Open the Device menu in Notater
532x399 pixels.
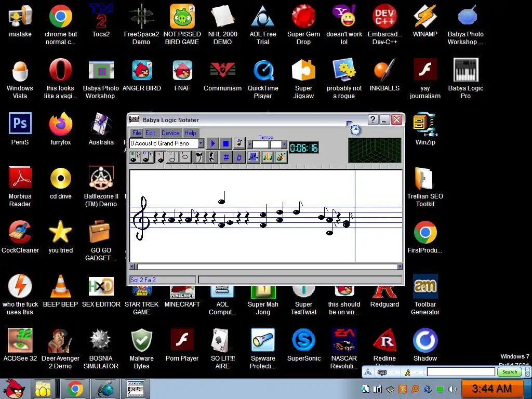pos(170,133)
